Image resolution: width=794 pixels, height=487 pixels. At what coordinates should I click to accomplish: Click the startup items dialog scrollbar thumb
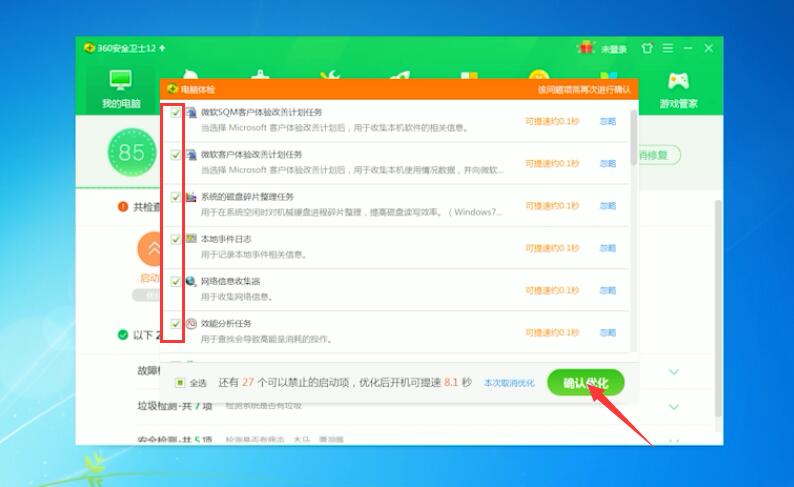click(x=633, y=137)
